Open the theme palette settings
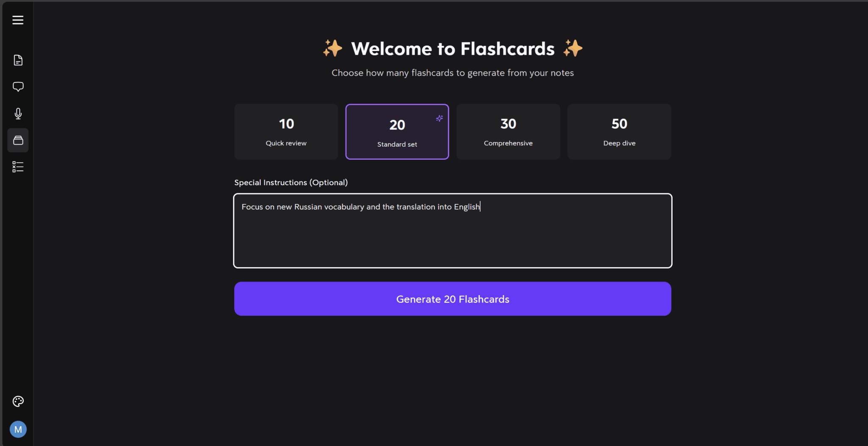The width and height of the screenshot is (868, 446). pos(18,401)
